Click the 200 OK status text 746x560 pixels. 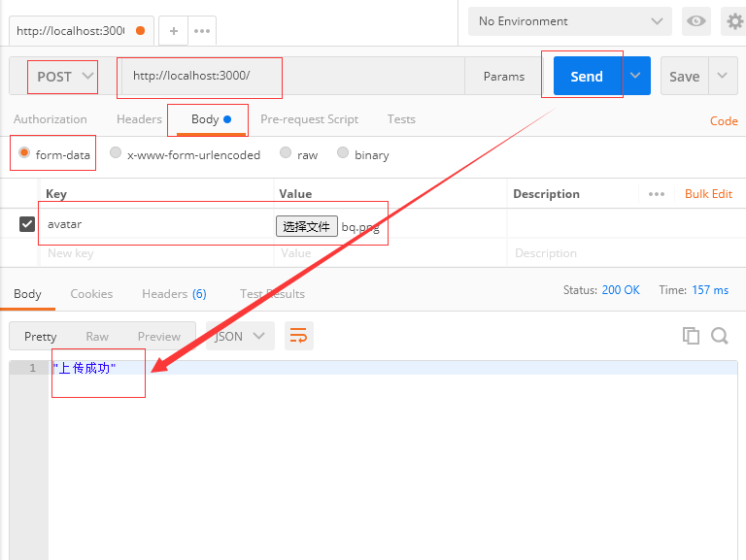click(x=621, y=290)
